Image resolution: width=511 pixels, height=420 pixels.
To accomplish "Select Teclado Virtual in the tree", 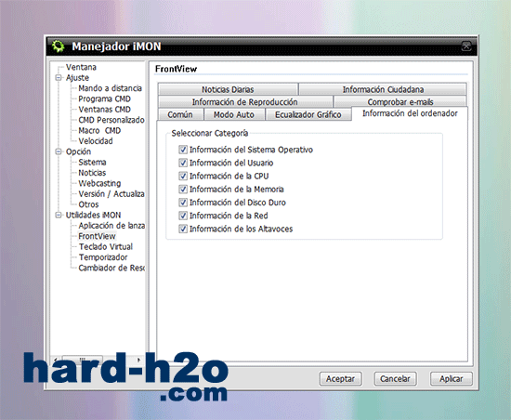I will pos(106,246).
